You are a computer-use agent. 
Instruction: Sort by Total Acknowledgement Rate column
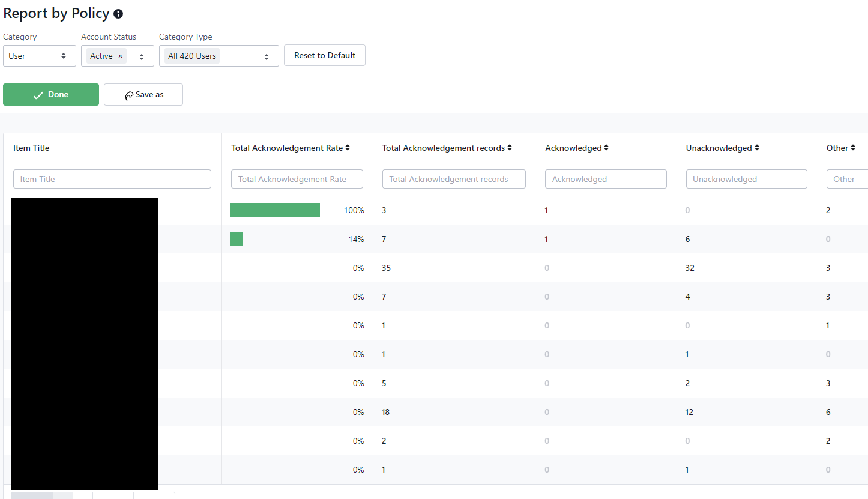[348, 148]
